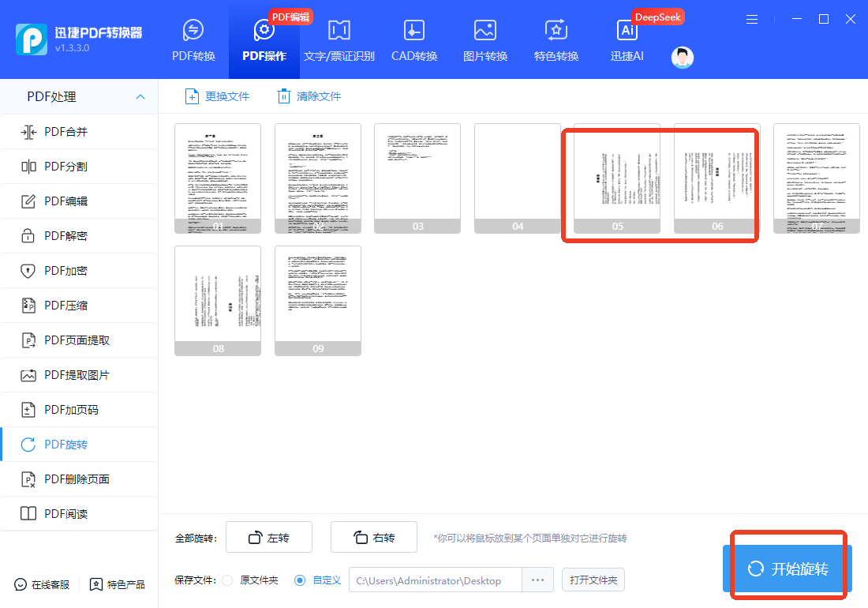Click the 打开文件夹 button
This screenshot has height=608, width=868.
593,580
